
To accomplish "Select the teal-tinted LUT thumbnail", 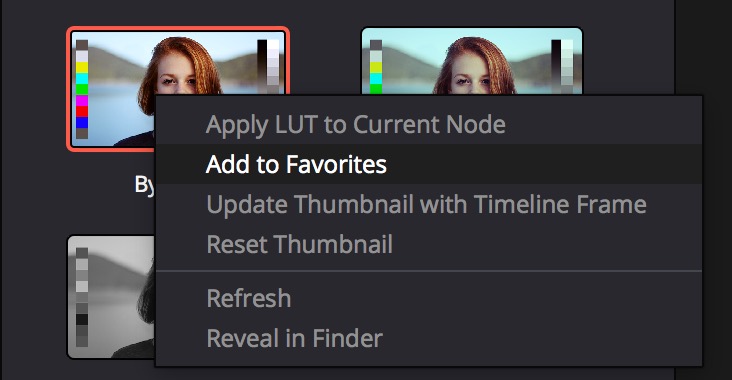I will pyautogui.click(x=472, y=61).
